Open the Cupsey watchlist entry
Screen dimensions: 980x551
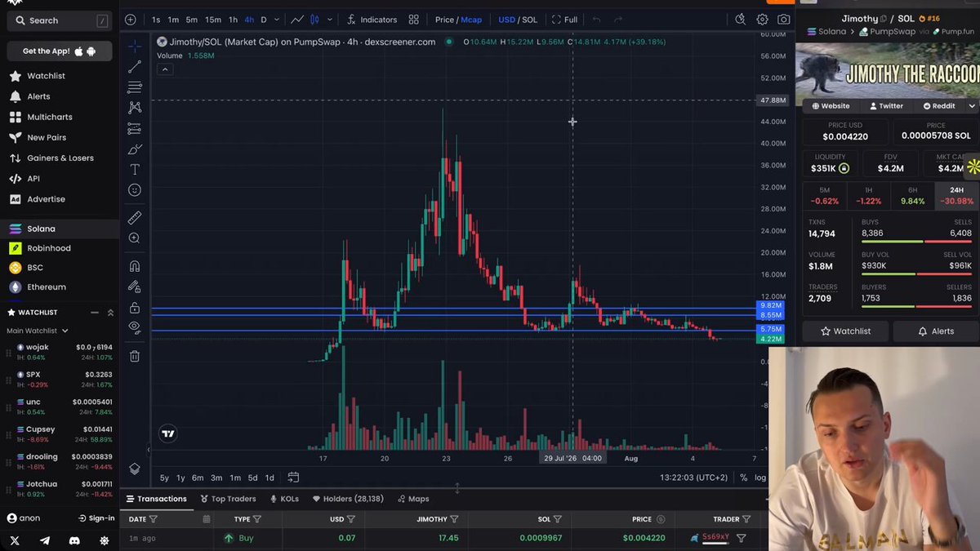click(60, 434)
